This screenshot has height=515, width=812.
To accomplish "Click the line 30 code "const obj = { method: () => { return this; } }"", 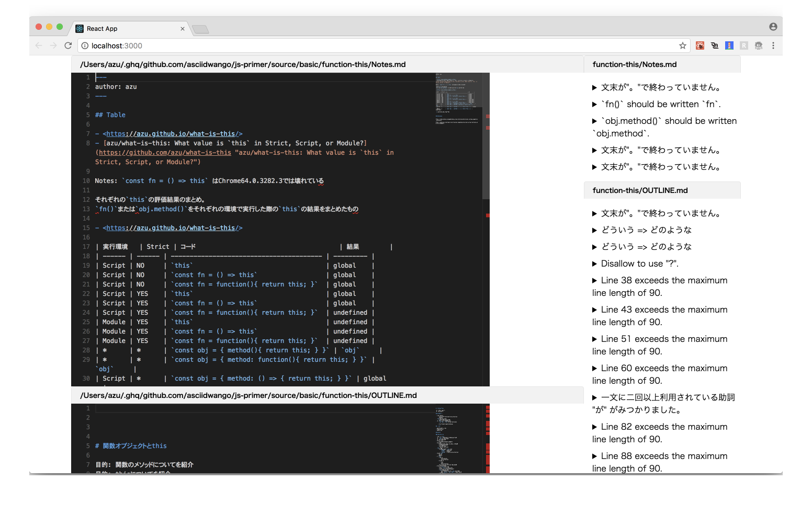I will click(x=262, y=379).
